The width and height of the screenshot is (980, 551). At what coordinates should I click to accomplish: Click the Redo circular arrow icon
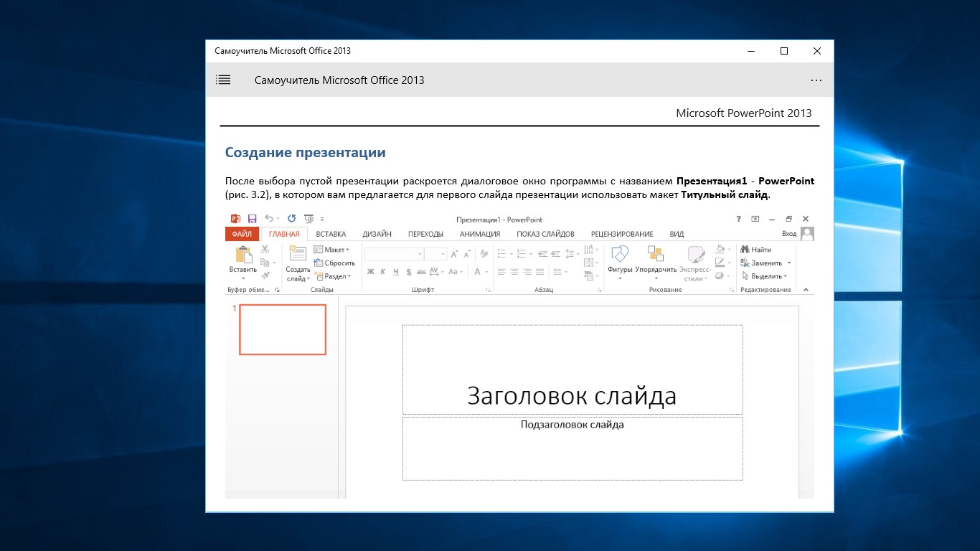tap(291, 219)
